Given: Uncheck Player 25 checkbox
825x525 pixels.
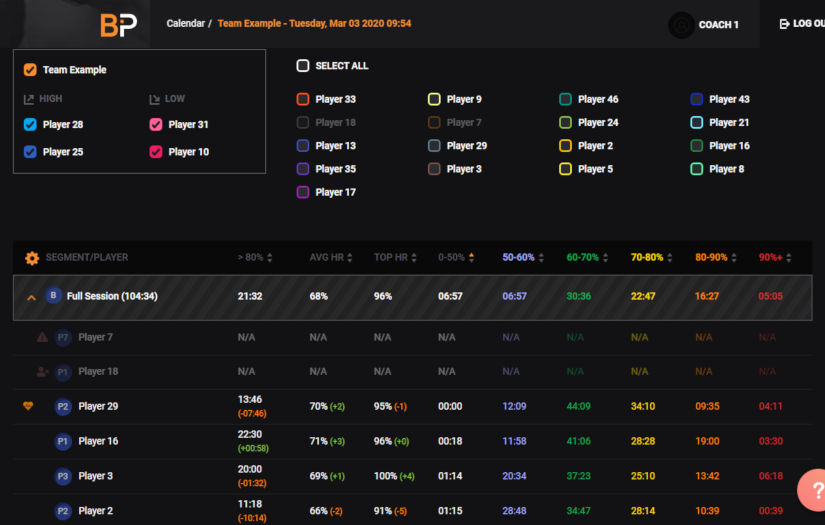Looking at the screenshot, I should pyautogui.click(x=30, y=152).
